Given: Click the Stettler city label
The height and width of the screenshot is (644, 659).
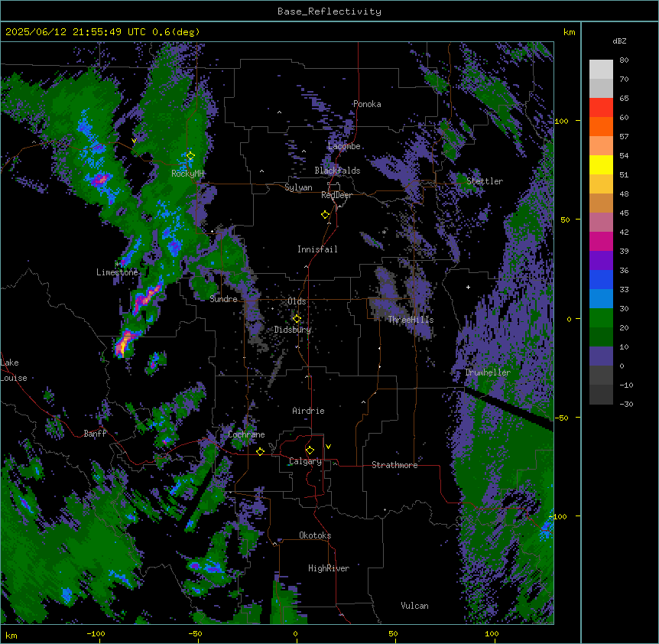Looking at the screenshot, I should coord(485,181).
